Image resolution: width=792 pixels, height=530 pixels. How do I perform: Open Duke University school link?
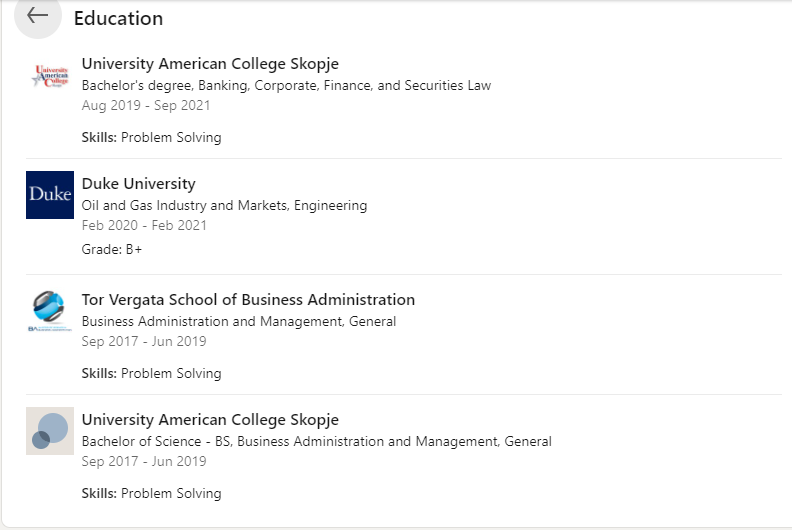tap(138, 184)
